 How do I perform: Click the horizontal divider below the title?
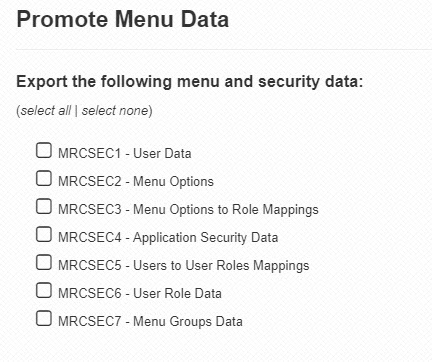(224, 50)
